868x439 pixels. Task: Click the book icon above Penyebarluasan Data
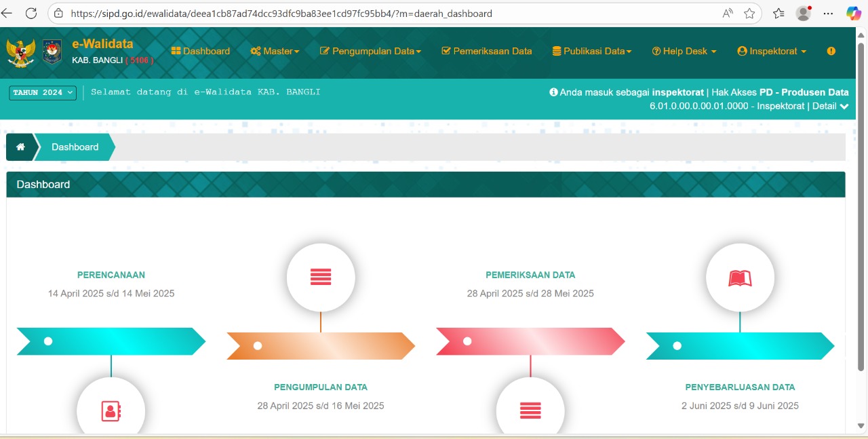tap(740, 277)
